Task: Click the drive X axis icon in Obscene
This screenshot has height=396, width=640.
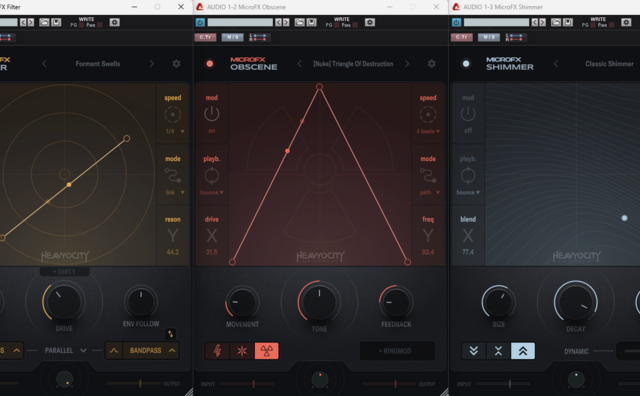Action: [211, 236]
